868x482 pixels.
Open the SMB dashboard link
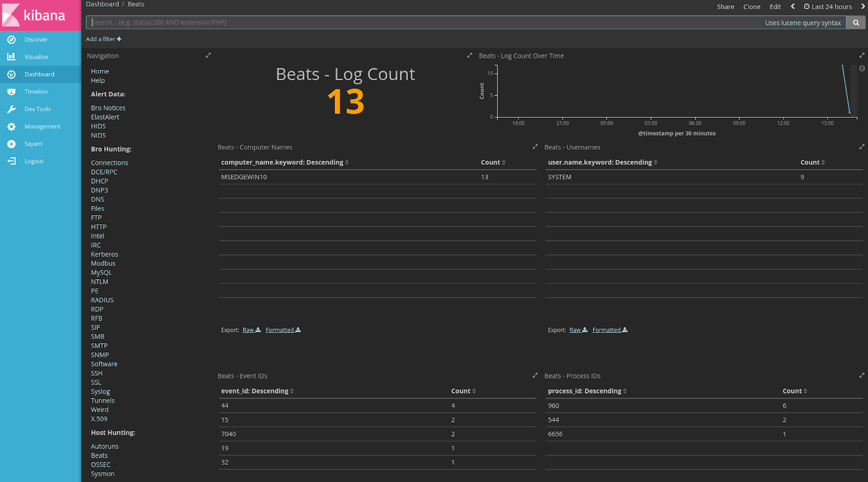click(98, 337)
